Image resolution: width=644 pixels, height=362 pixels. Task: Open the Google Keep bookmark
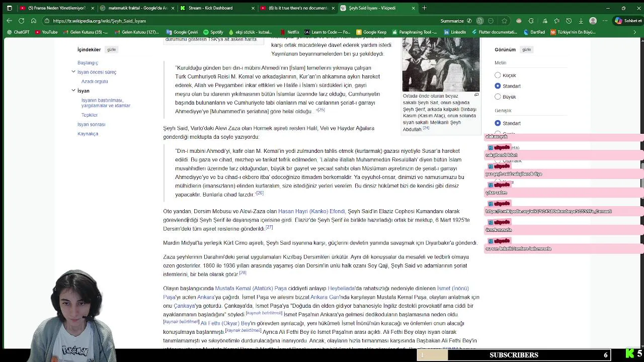(371, 32)
